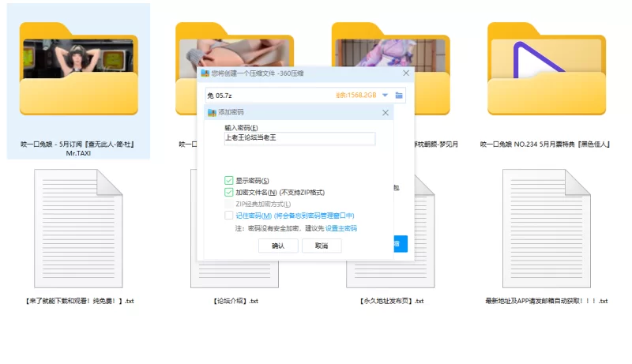
Task: Uncheck 加密文件名 checkbox
Action: 228,192
